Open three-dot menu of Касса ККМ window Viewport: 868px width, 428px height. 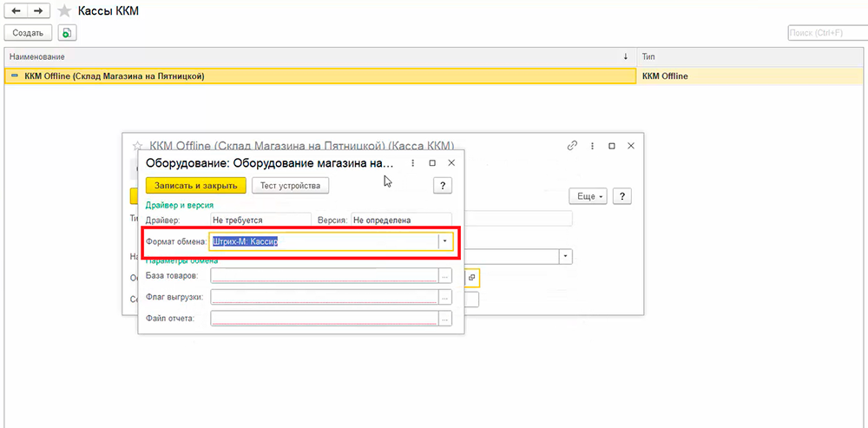[x=592, y=146]
